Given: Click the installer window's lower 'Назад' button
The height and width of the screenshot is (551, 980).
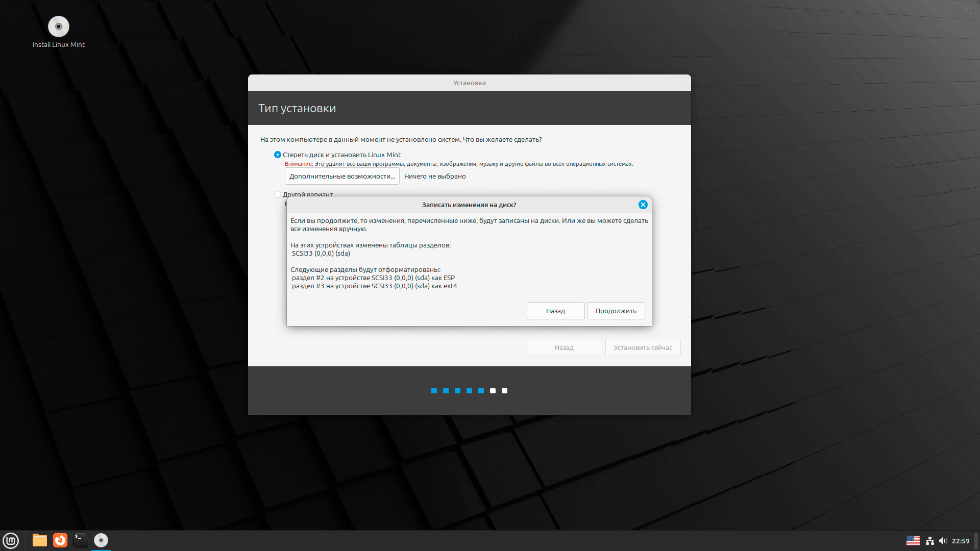Looking at the screenshot, I should 564,347.
